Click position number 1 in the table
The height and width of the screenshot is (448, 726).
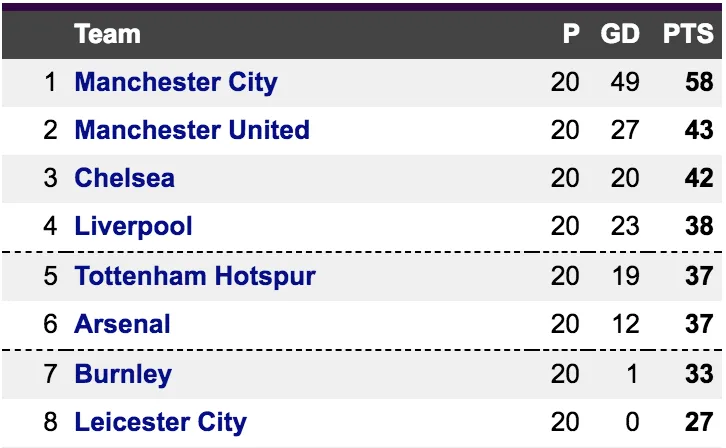(51, 82)
